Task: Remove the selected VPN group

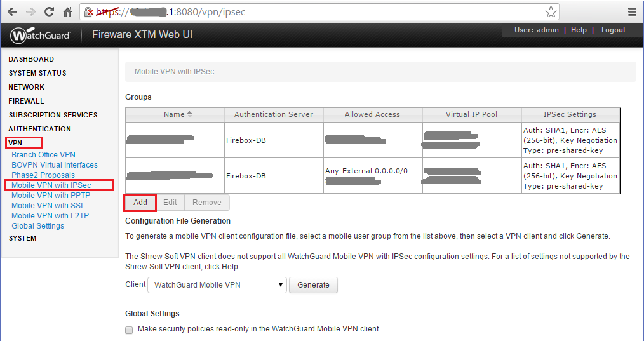Action: click(207, 203)
